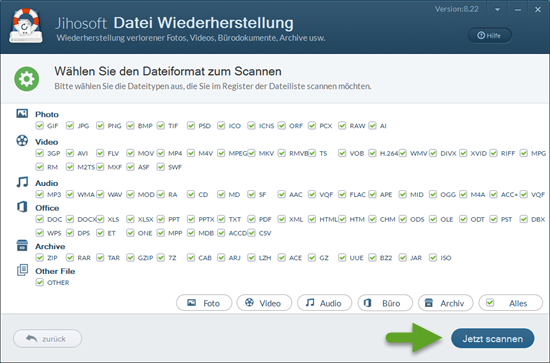Toggle the OTHER file checkbox
The height and width of the screenshot is (363, 550).
[x=40, y=282]
